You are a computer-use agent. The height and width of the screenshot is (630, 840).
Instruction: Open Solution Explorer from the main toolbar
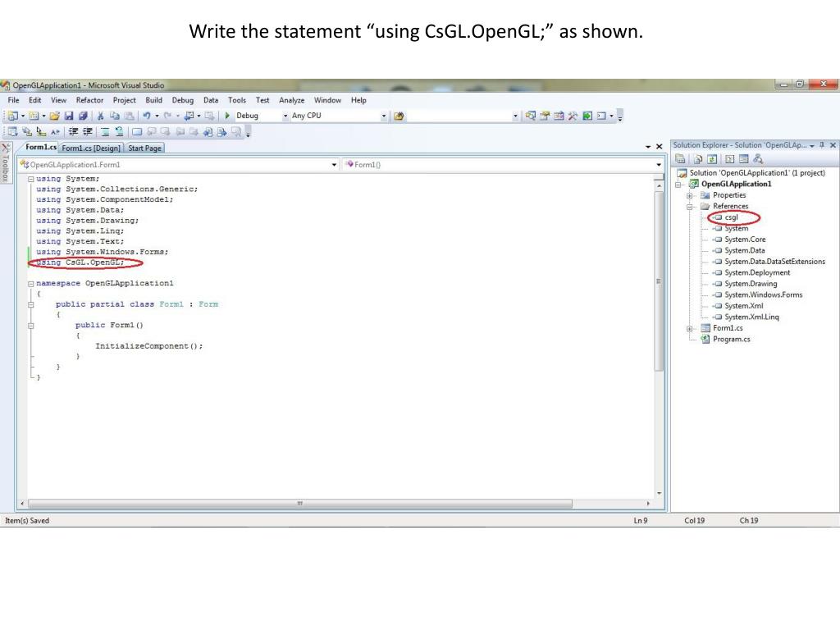click(x=531, y=116)
